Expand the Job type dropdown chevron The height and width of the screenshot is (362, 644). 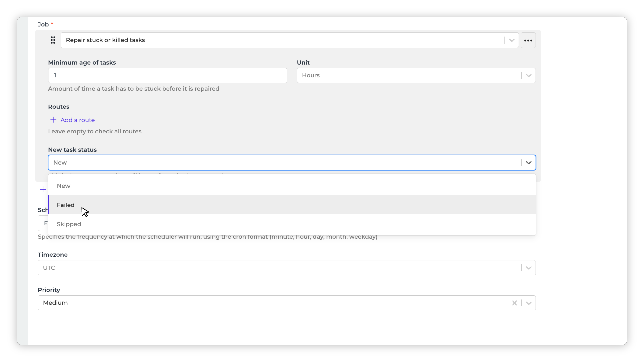click(512, 40)
